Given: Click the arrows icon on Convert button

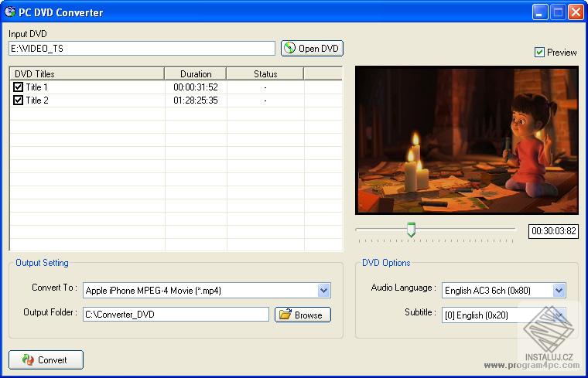Looking at the screenshot, I should click(x=28, y=359).
